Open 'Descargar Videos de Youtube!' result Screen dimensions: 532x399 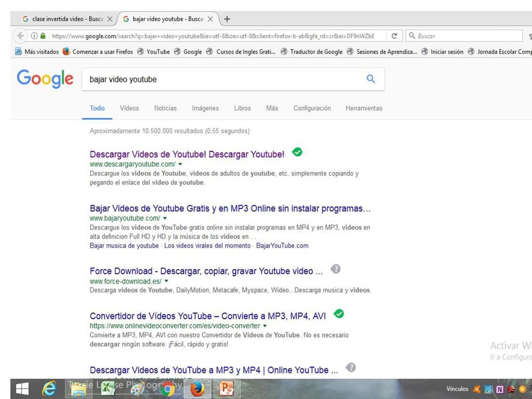click(x=187, y=154)
